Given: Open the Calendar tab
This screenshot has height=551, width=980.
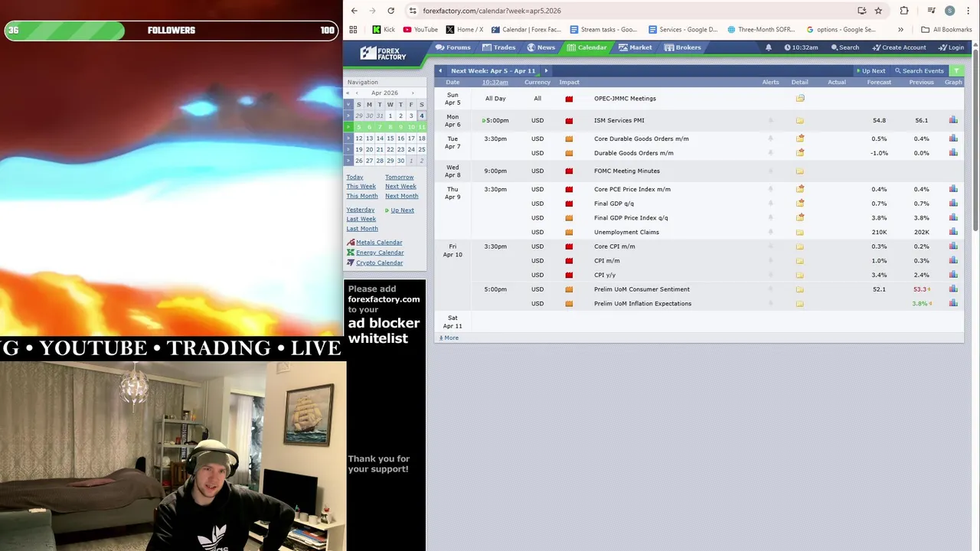Looking at the screenshot, I should [587, 47].
